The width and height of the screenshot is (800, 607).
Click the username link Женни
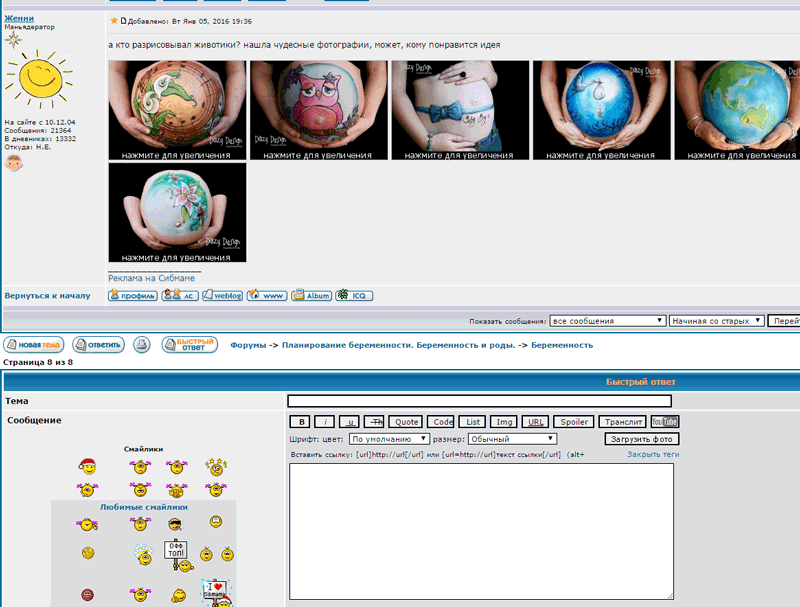(19, 18)
